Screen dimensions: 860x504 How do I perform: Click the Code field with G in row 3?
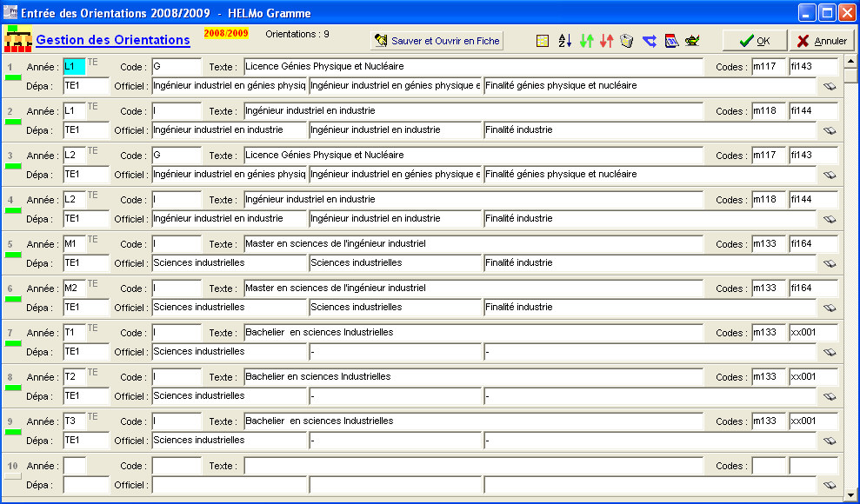tap(177, 155)
